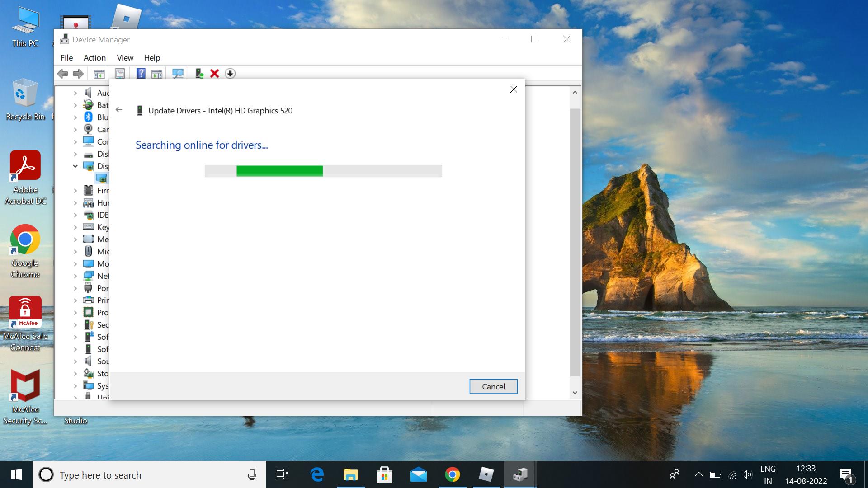This screenshot has height=488, width=868.
Task: Click the scroll down arrow in Device Manager
Action: point(575,393)
